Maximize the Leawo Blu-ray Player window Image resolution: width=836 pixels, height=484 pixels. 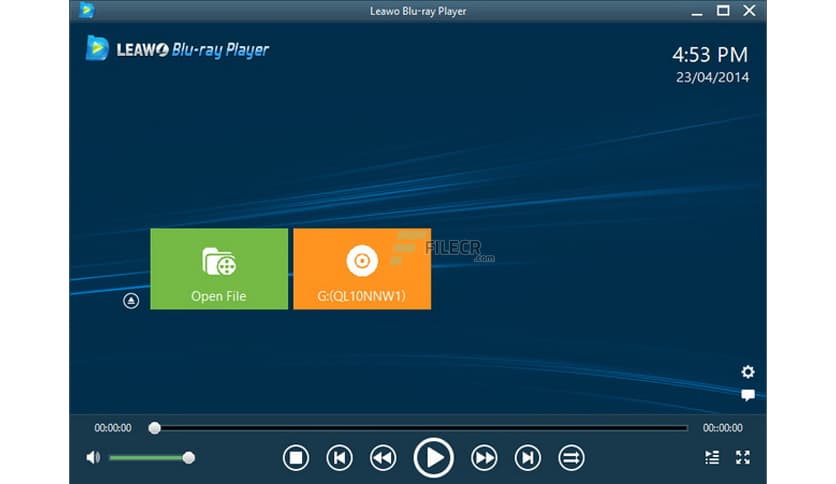[x=723, y=11]
